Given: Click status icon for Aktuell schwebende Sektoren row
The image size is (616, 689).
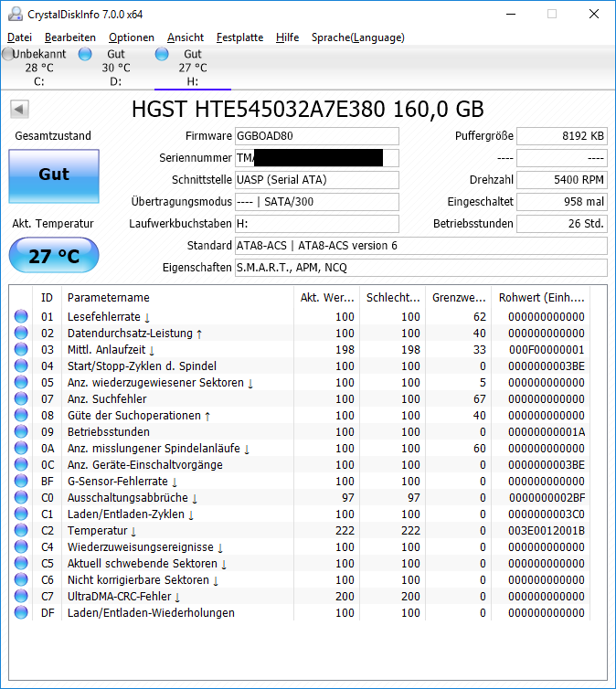Looking at the screenshot, I should [21, 563].
